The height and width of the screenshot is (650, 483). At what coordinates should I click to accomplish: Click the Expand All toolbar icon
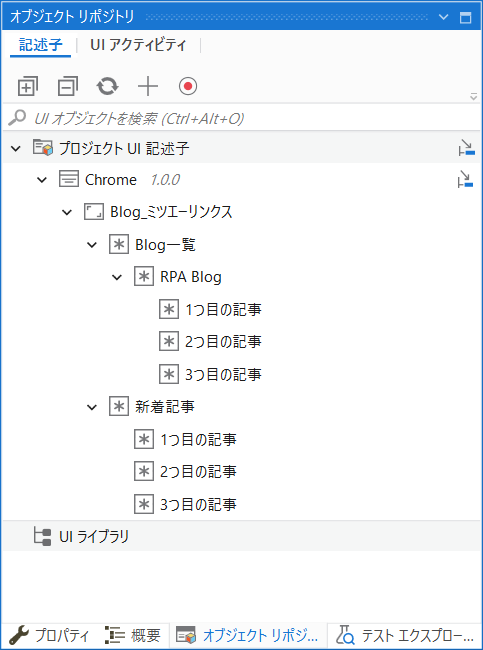coord(28,86)
